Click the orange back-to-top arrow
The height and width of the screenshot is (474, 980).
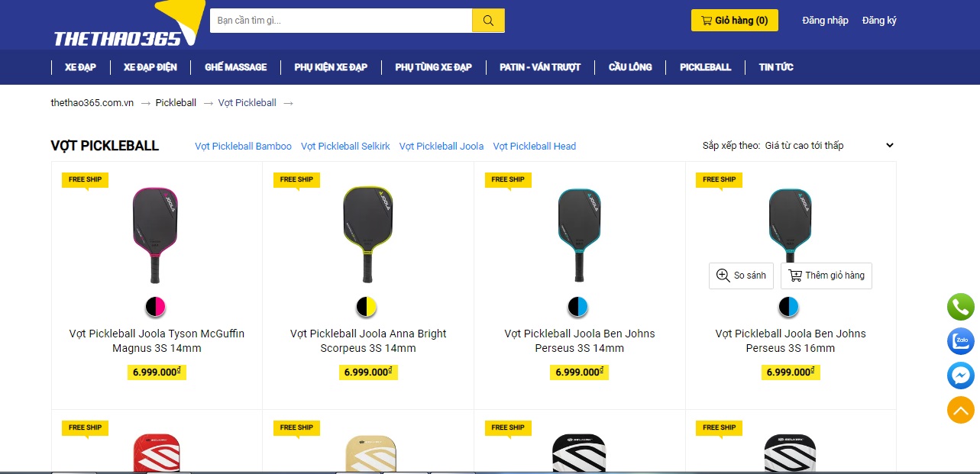[961, 410]
